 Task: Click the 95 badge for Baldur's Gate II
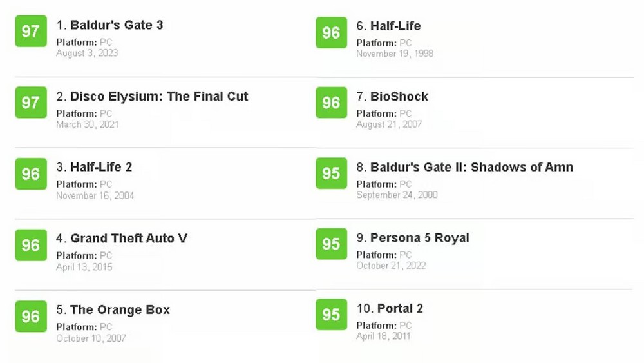coord(331,173)
